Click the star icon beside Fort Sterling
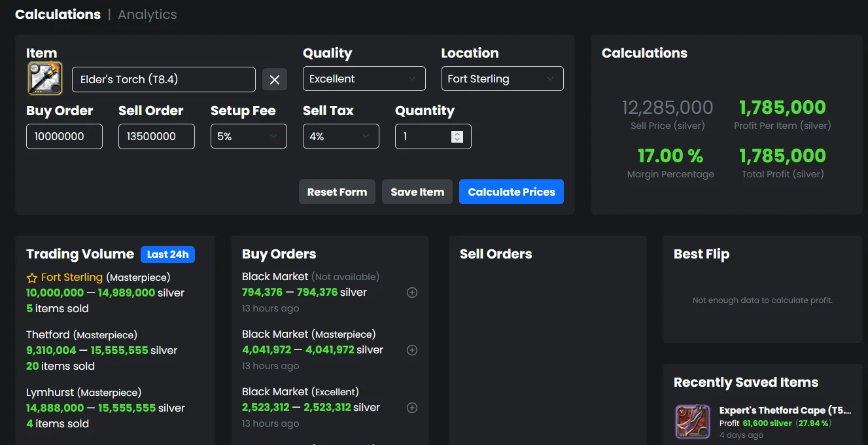Viewport: 868px width, 445px height. point(32,277)
